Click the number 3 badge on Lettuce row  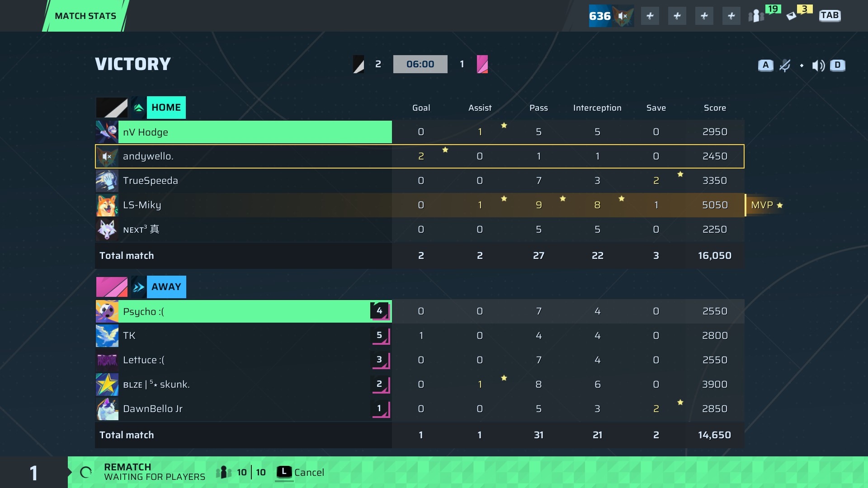pyautogui.click(x=380, y=360)
